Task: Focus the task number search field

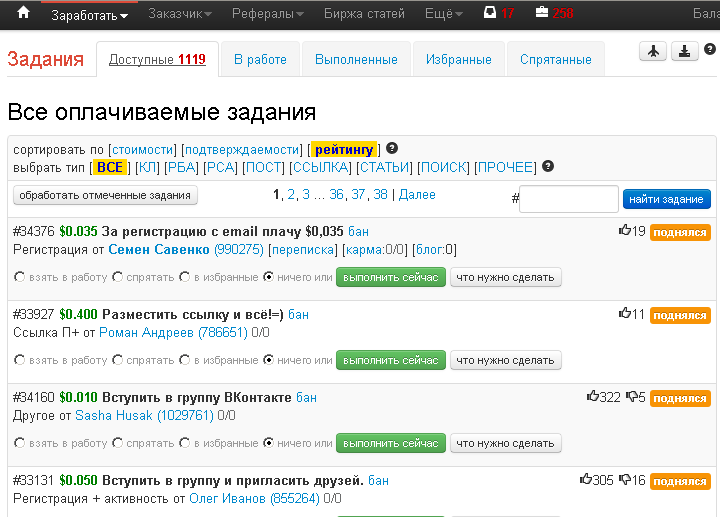Action: pyautogui.click(x=568, y=199)
